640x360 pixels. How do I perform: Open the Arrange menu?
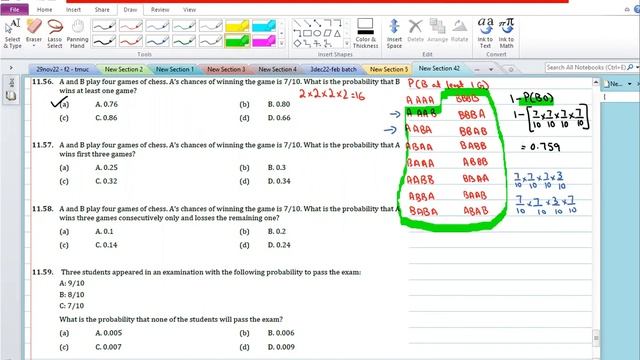coord(438,31)
